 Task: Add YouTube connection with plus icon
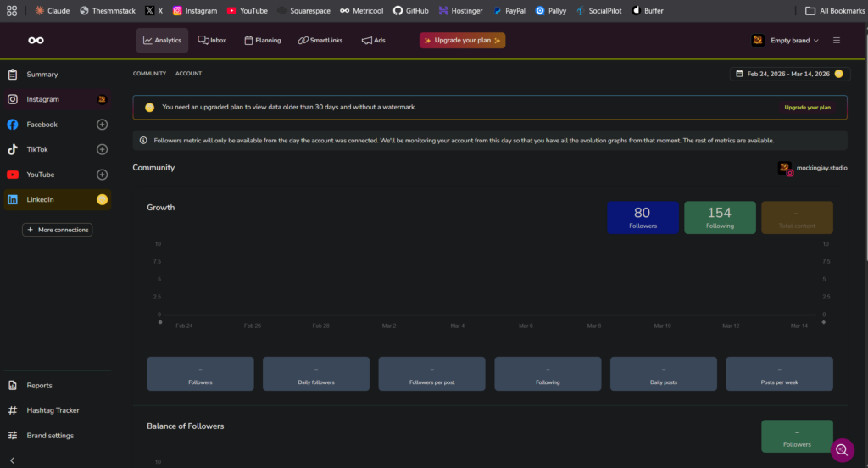102,175
